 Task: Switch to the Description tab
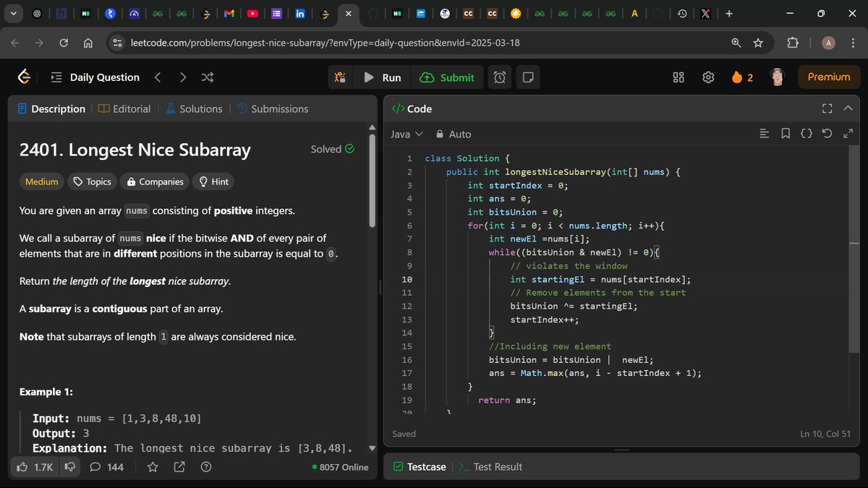(x=51, y=108)
